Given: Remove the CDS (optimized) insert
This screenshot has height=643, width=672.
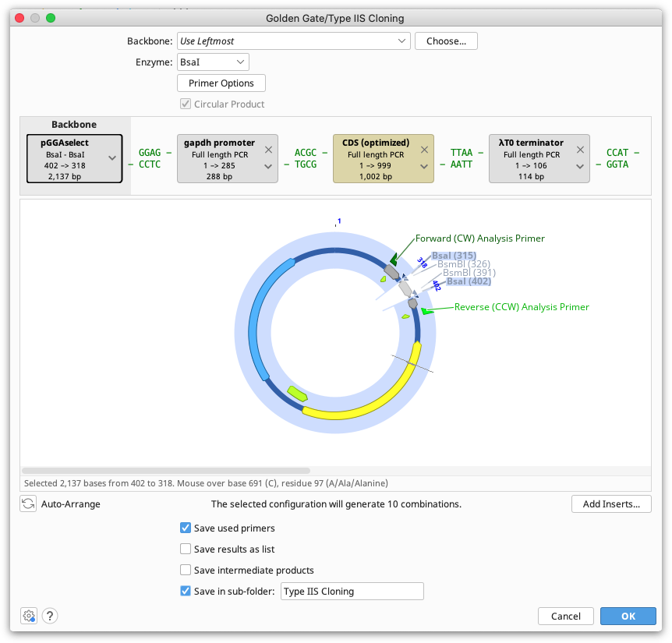Looking at the screenshot, I should pyautogui.click(x=424, y=150).
